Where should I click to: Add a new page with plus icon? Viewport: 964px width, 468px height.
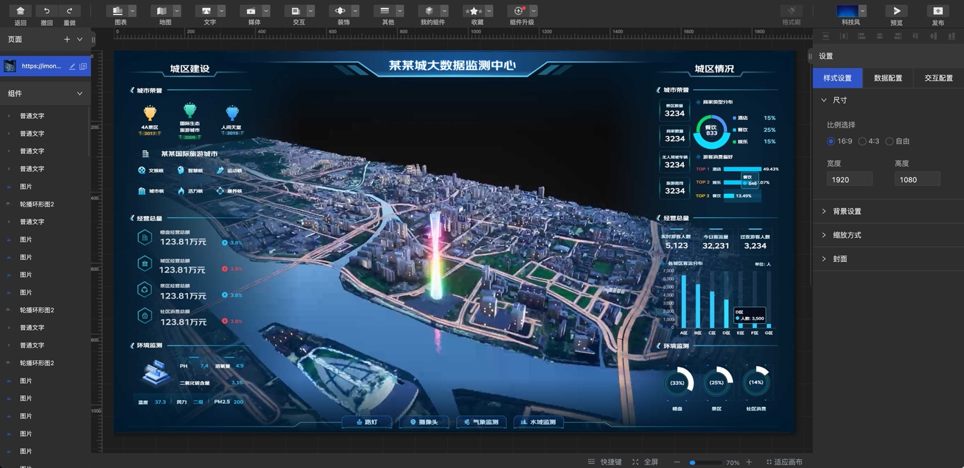[67, 39]
